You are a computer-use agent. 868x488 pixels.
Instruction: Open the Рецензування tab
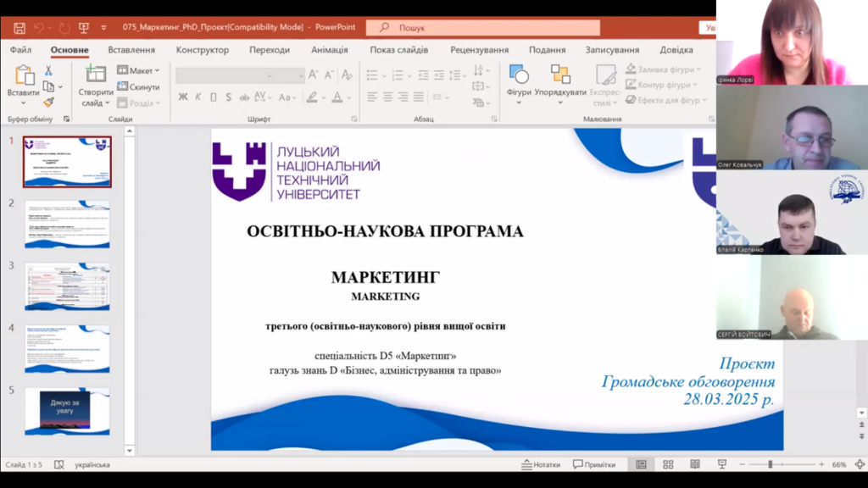(479, 50)
